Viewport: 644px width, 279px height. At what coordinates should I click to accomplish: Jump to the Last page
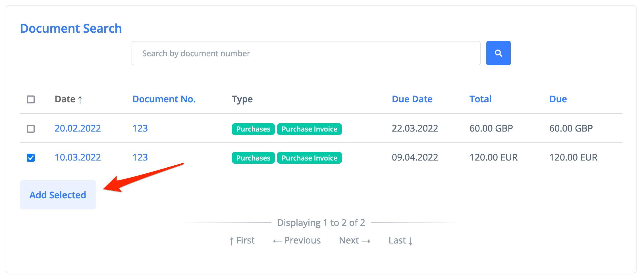[400, 240]
